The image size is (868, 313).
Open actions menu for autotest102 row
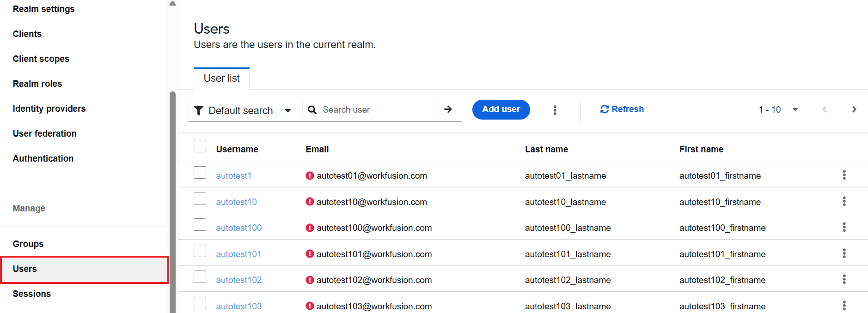coord(844,279)
